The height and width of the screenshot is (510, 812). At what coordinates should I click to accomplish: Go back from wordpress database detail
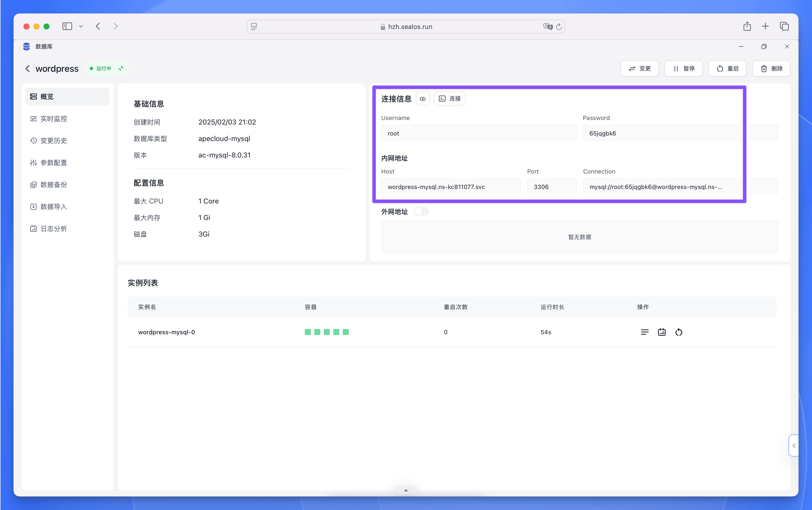pyautogui.click(x=28, y=68)
